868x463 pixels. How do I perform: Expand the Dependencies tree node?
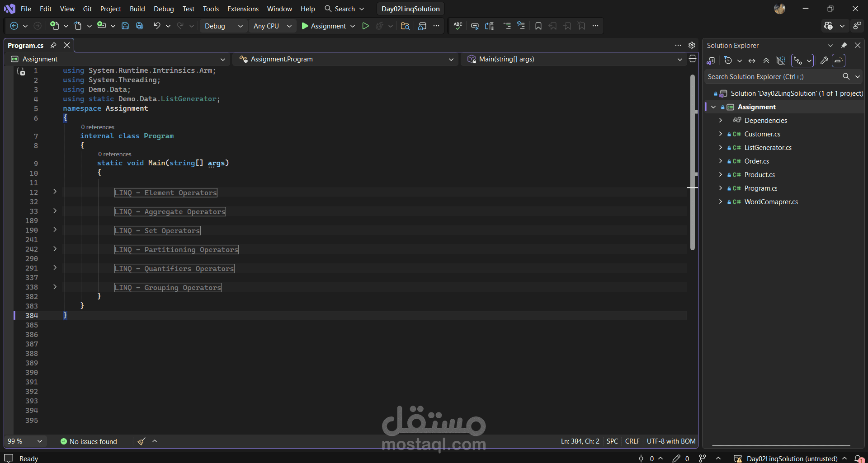(x=721, y=120)
